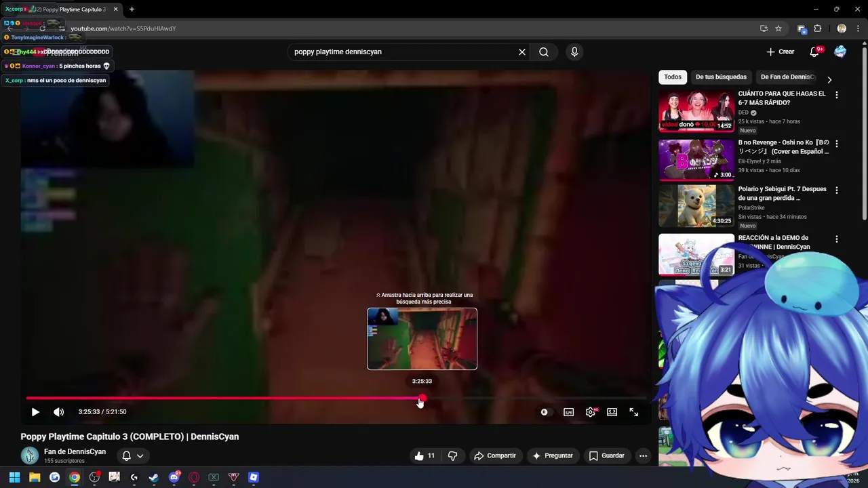Switch the player to theater mode
The height and width of the screenshot is (488, 868).
pos(612,412)
